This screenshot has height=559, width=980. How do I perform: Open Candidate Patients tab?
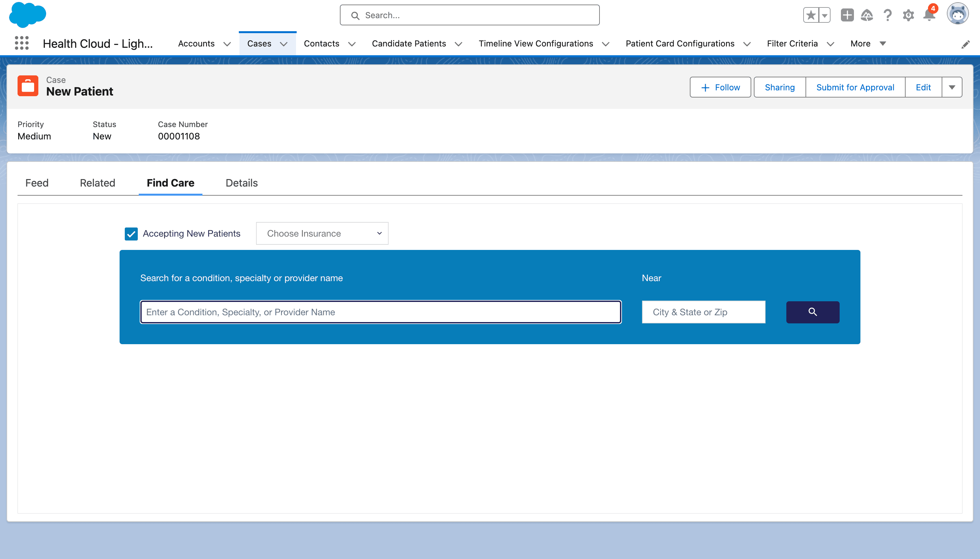409,43
